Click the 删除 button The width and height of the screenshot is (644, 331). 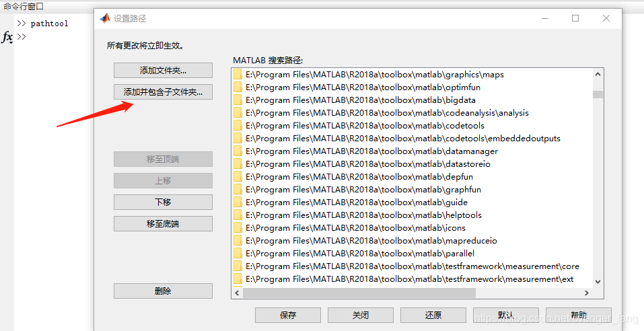tap(163, 291)
